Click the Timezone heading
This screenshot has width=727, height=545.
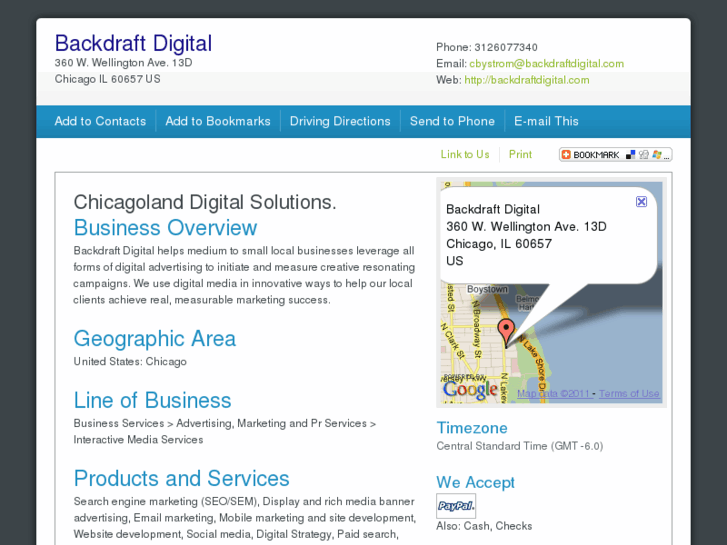pyautogui.click(x=472, y=428)
